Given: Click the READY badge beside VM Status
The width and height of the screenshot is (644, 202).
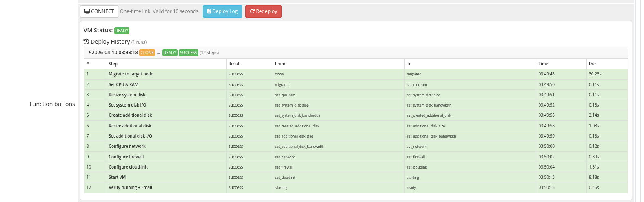Looking at the screenshot, I should (122, 31).
